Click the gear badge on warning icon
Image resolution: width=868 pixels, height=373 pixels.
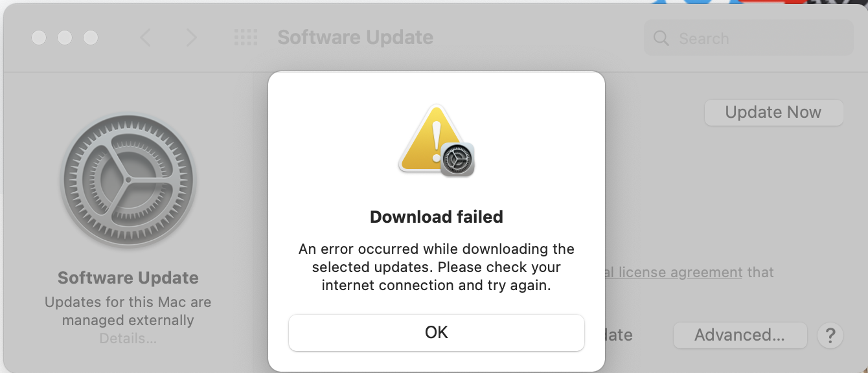point(458,159)
